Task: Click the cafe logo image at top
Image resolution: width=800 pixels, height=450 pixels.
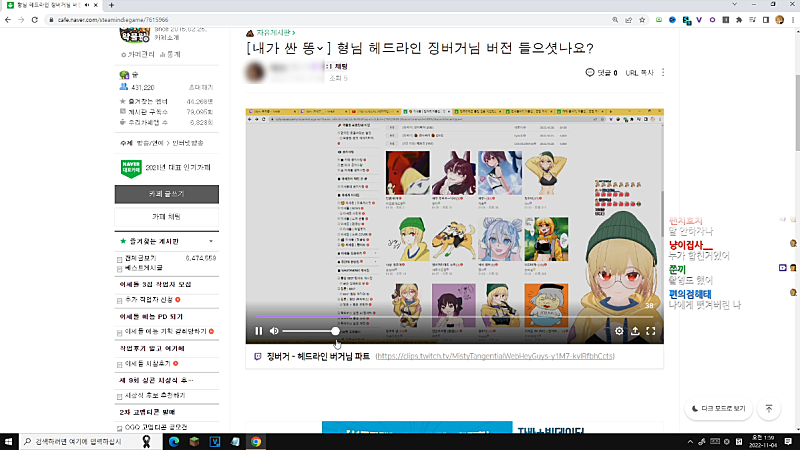Action: 134,35
